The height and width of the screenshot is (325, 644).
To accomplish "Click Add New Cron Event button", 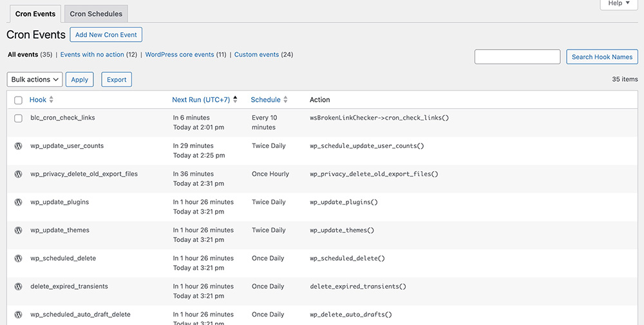I will pyautogui.click(x=106, y=35).
